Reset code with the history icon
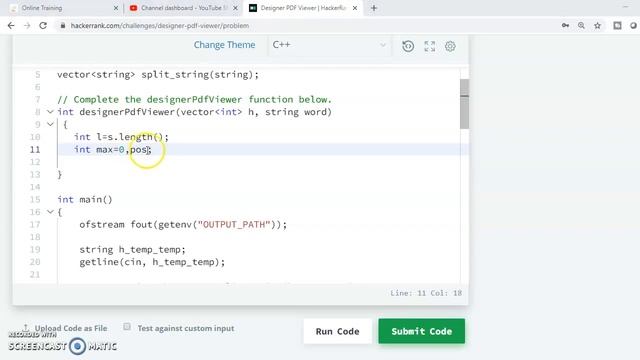This screenshot has width=640, height=360. pyautogui.click(x=408, y=46)
